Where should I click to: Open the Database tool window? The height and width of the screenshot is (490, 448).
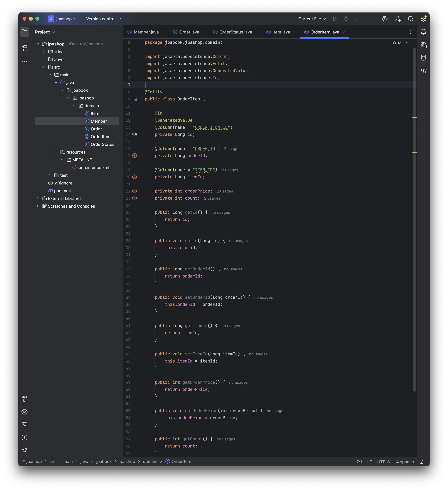424,58
